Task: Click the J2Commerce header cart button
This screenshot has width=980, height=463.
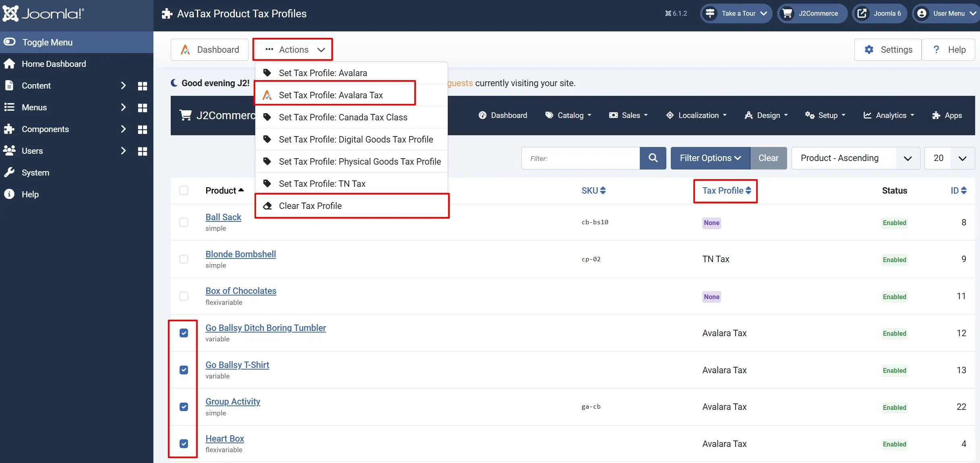Action: pos(812,13)
